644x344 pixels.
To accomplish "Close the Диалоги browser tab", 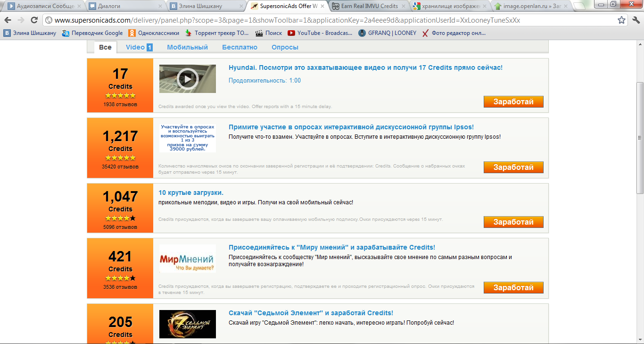I will (160, 6).
